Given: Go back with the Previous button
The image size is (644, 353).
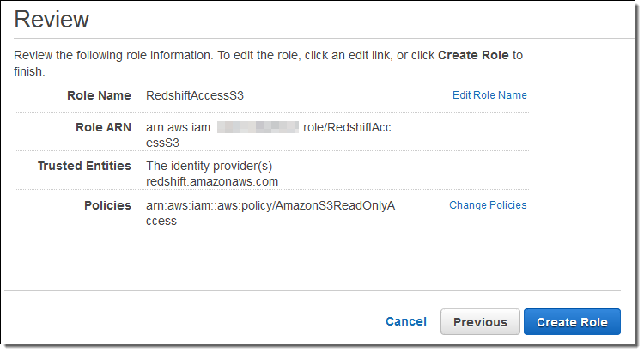Looking at the screenshot, I should tap(480, 322).
